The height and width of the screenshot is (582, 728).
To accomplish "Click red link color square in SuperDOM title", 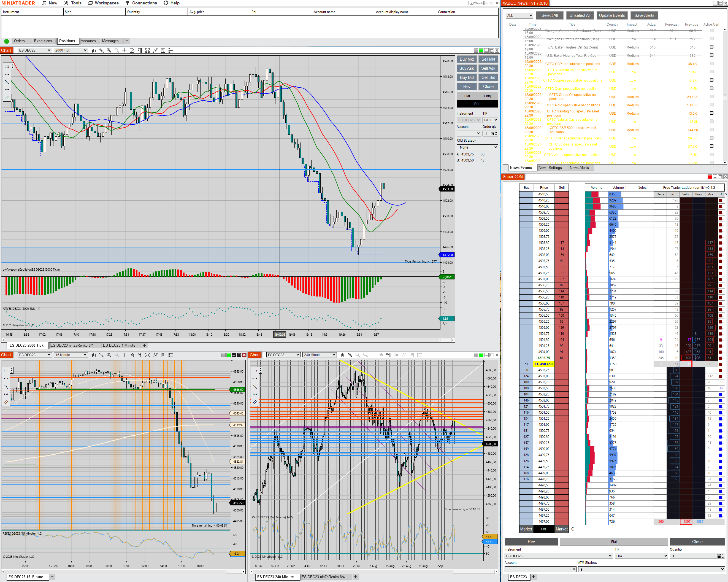I will pos(710,177).
